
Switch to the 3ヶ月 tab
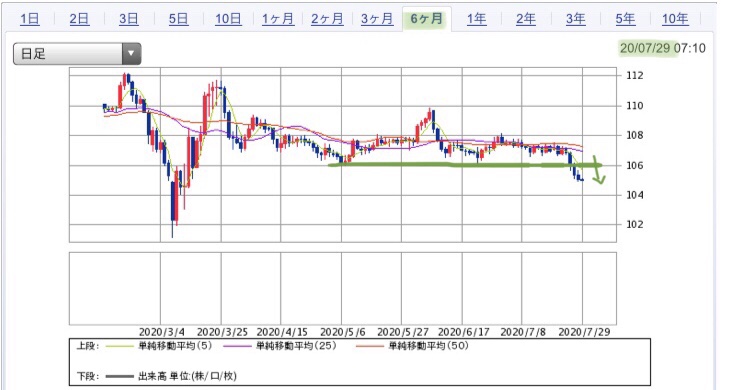point(377,19)
